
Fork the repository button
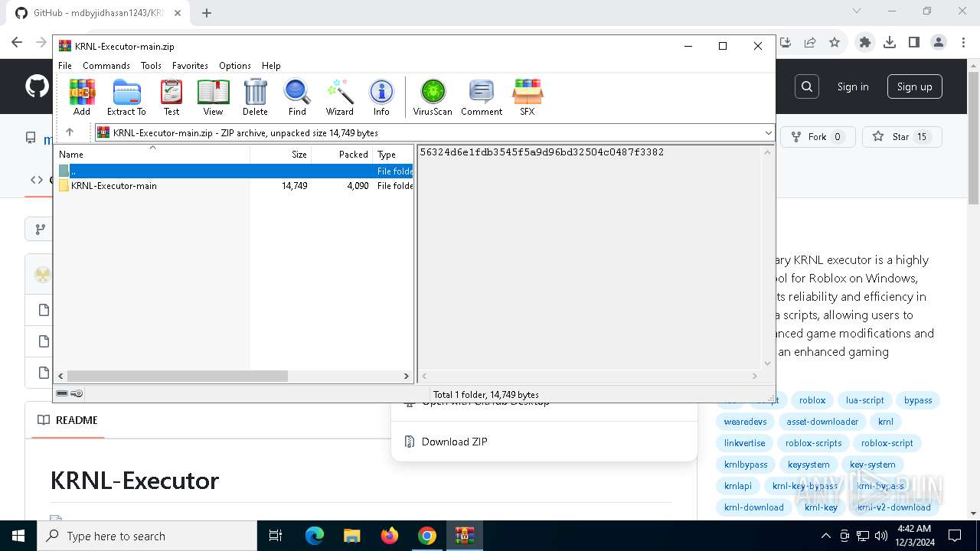(x=818, y=137)
